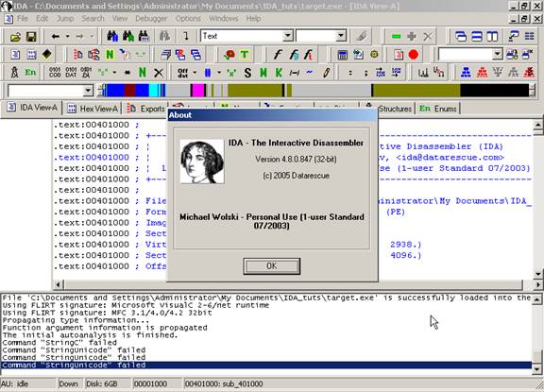The image size is (544, 392).
Task: Click the semicolon comment toolbar icon
Action: (x=365, y=73)
